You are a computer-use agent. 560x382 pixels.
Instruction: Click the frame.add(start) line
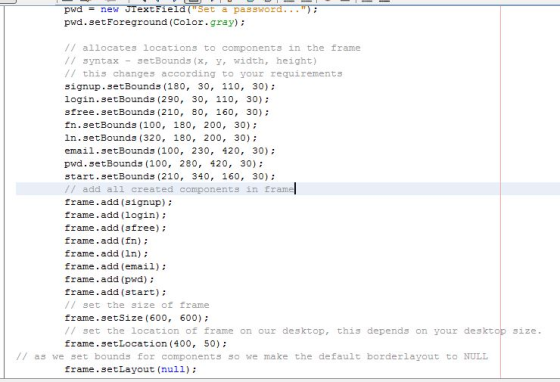pyautogui.click(x=115, y=292)
